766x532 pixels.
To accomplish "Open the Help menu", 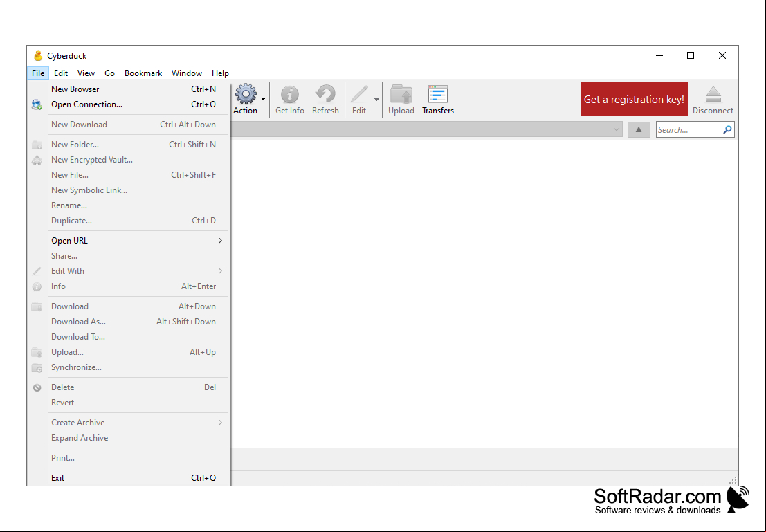I will [x=220, y=73].
